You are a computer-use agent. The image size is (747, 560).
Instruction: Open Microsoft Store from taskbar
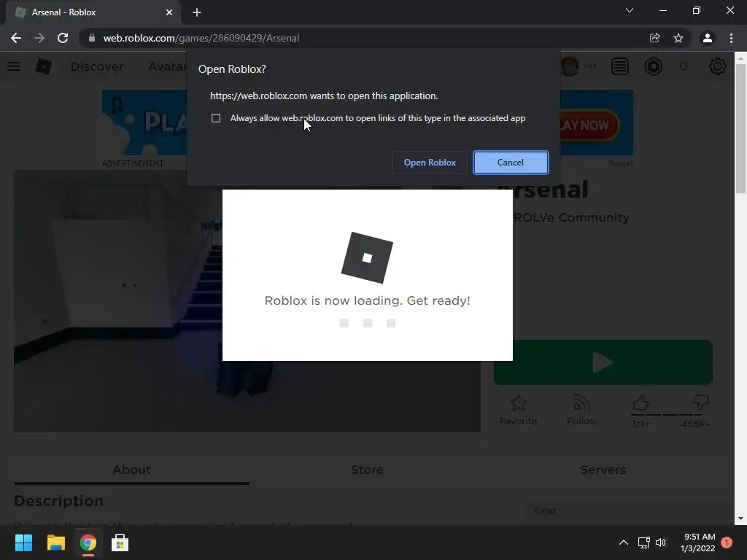120,542
